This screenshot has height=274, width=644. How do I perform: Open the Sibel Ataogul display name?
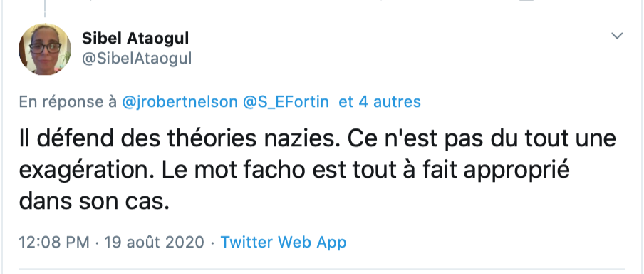135,39
